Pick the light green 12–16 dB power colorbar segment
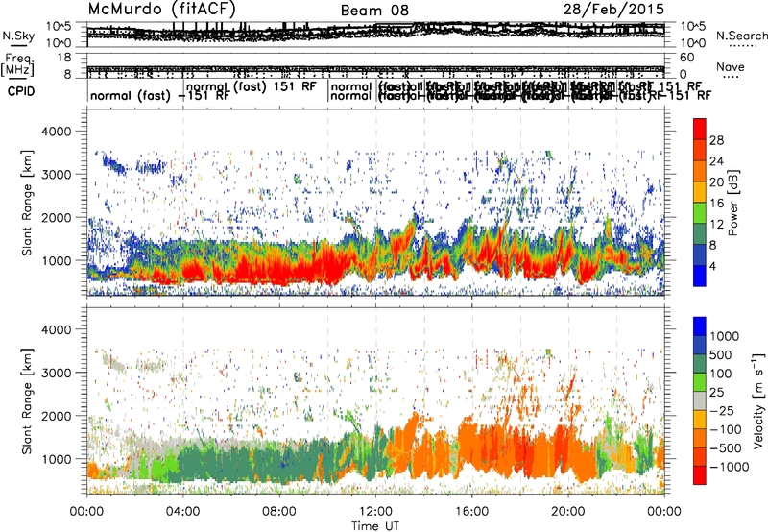 (x=700, y=213)
